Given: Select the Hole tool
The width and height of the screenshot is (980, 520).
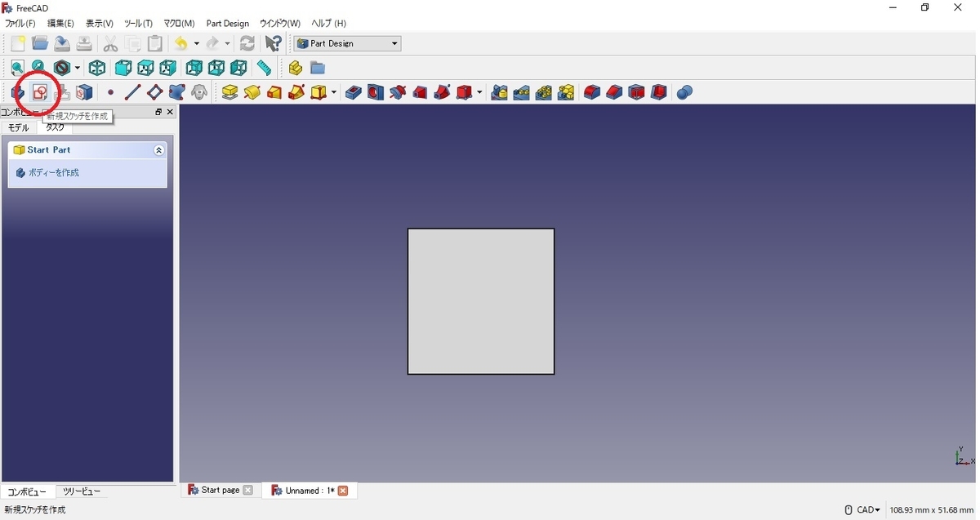Looking at the screenshot, I should pyautogui.click(x=376, y=92).
